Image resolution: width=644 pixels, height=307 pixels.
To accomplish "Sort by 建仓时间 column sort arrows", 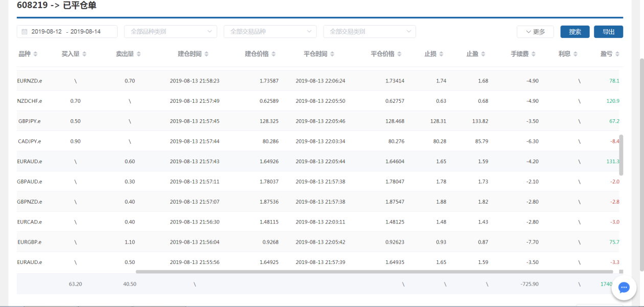I will coord(206,54).
